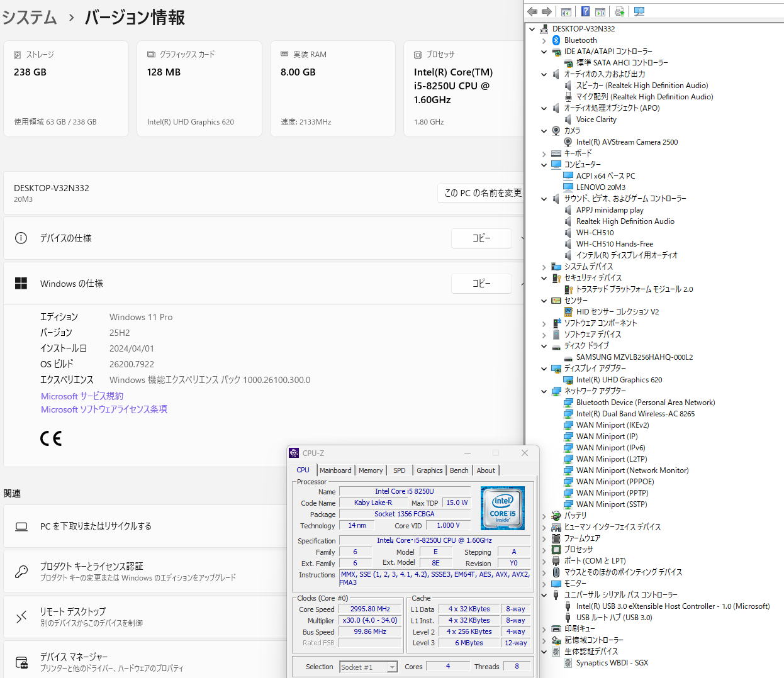This screenshot has height=678, width=784.
Task: Switch to the Bench tab in CPU-Z
Action: [x=459, y=470]
